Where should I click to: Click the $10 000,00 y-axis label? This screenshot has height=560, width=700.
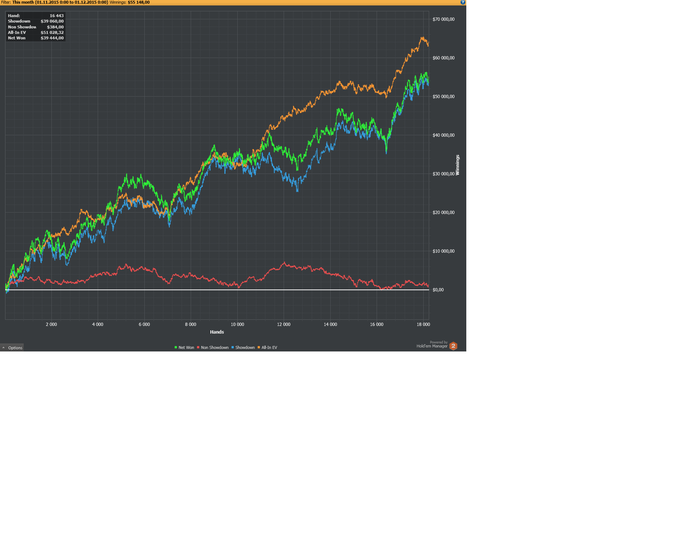coord(444,251)
